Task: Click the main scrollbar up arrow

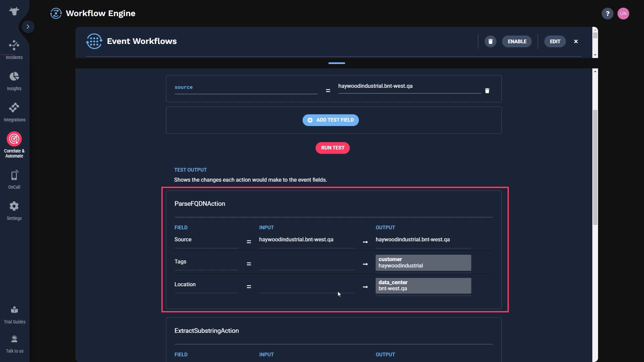Action: pos(595,71)
